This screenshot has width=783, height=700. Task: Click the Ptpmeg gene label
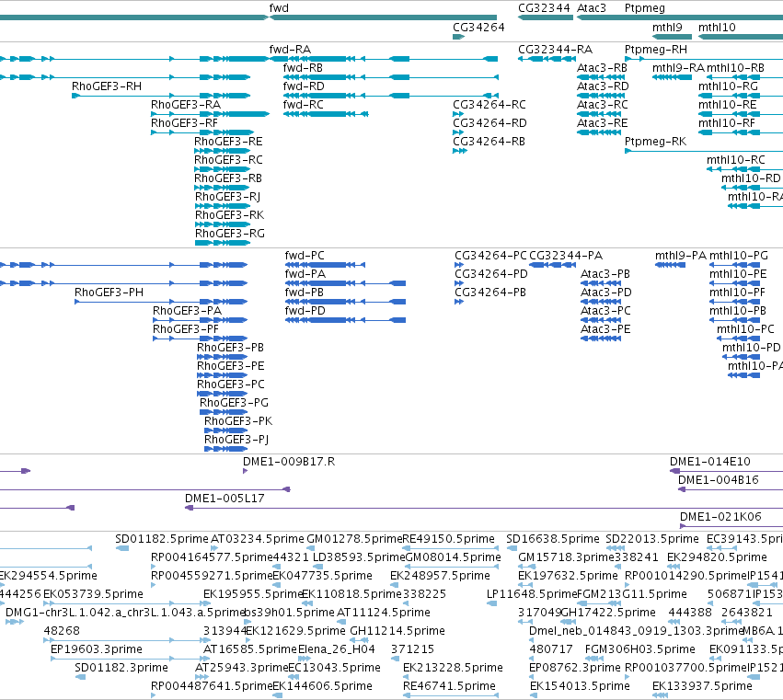[x=645, y=8]
